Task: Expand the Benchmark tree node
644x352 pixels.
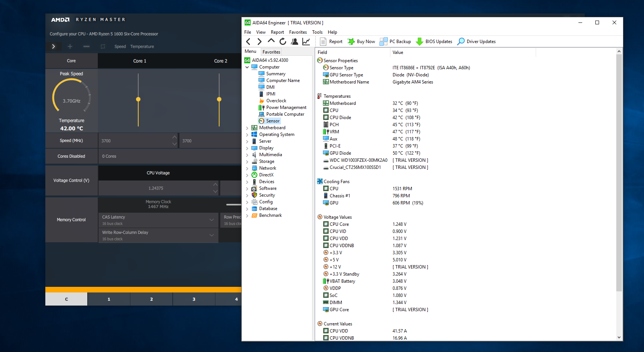Action: click(247, 216)
